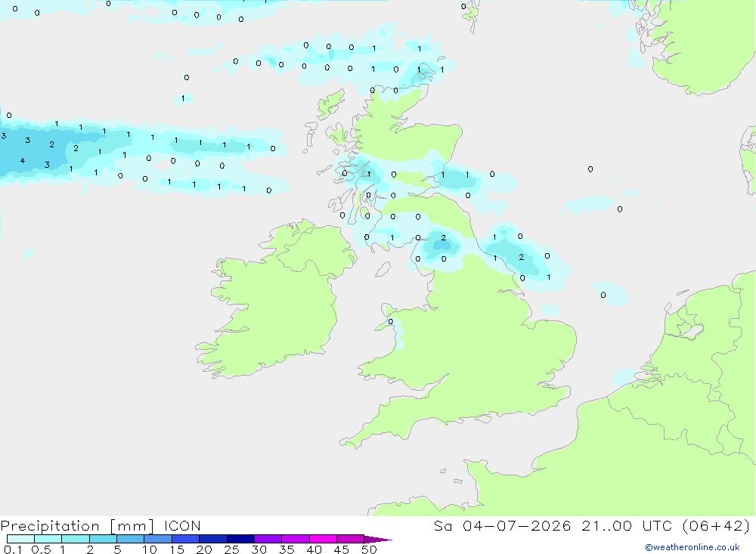Click the legend label '35'
Screen dimensions: 756x554
[x=287, y=549]
